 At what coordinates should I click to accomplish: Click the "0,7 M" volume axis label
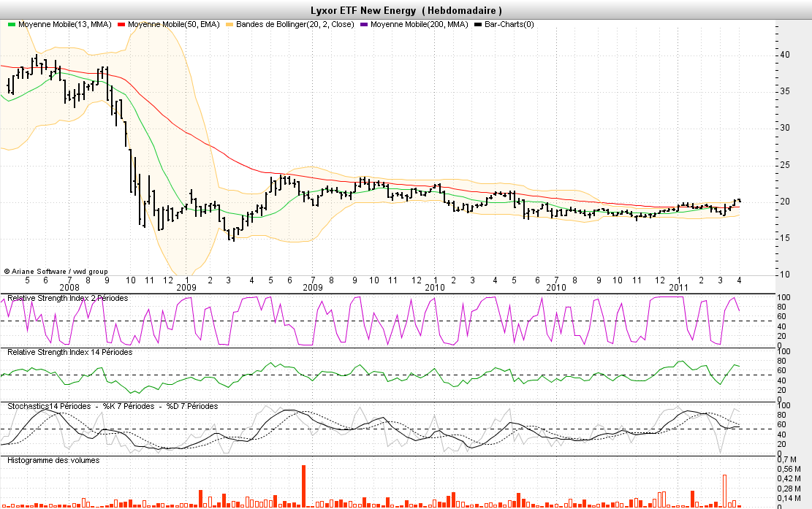point(786,459)
